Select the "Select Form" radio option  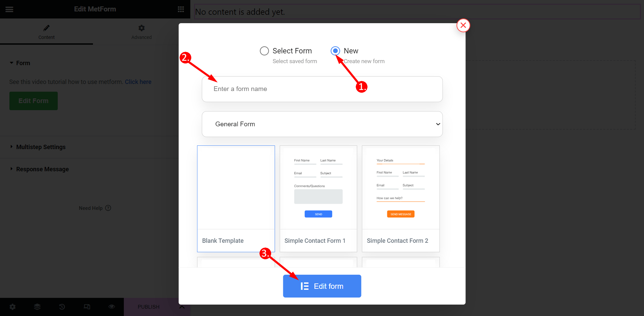tap(264, 51)
